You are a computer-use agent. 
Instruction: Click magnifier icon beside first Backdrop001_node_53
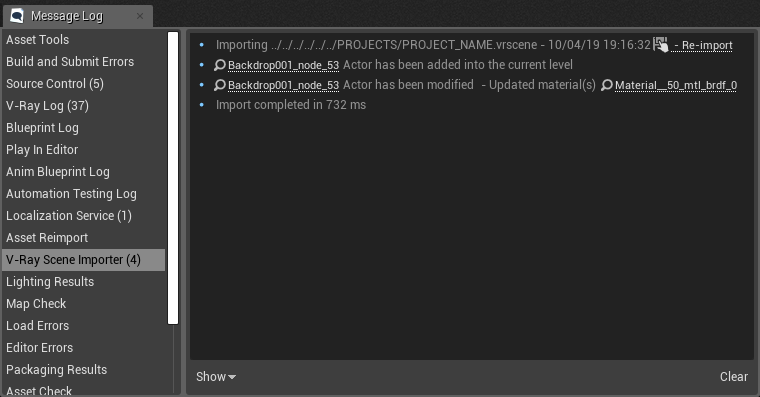tap(220, 64)
